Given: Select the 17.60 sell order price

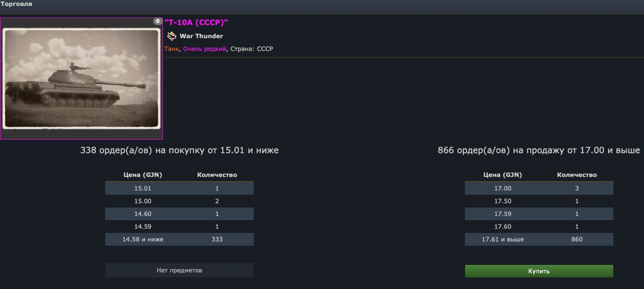Looking at the screenshot, I should tap(503, 227).
